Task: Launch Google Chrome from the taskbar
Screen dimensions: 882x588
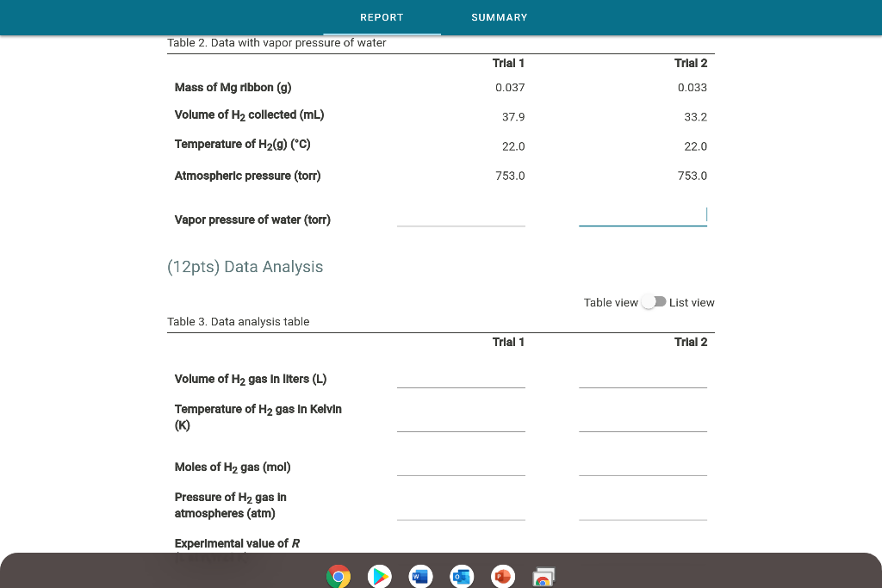Action: coord(338,576)
